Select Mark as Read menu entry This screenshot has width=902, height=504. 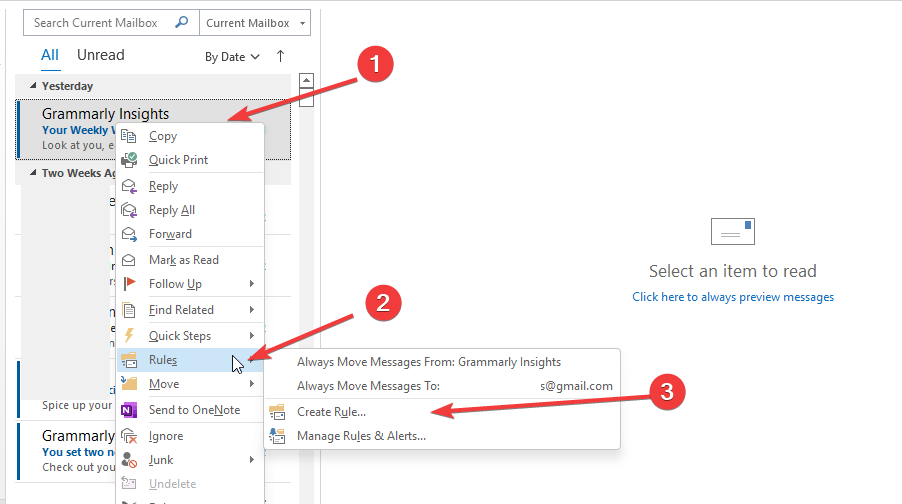pos(184,260)
